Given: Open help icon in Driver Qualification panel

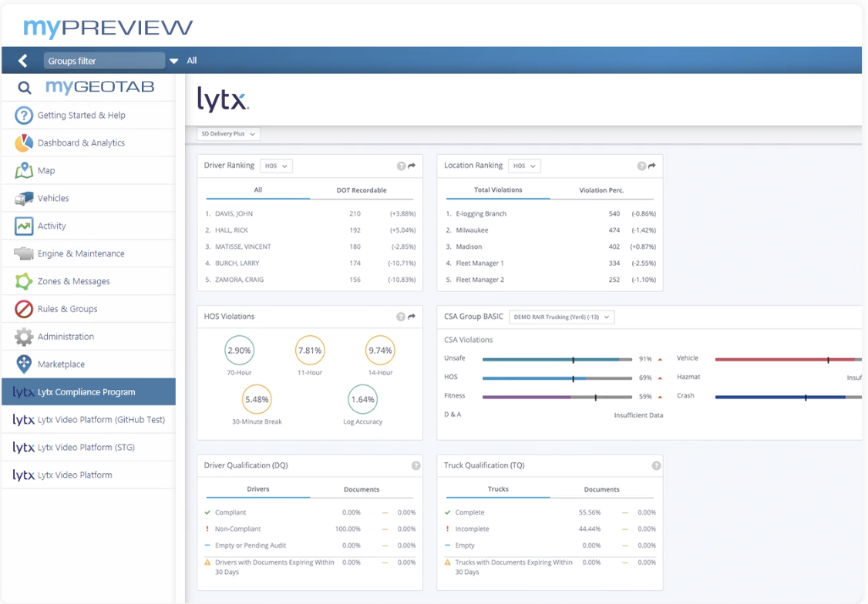Looking at the screenshot, I should click(x=415, y=466).
